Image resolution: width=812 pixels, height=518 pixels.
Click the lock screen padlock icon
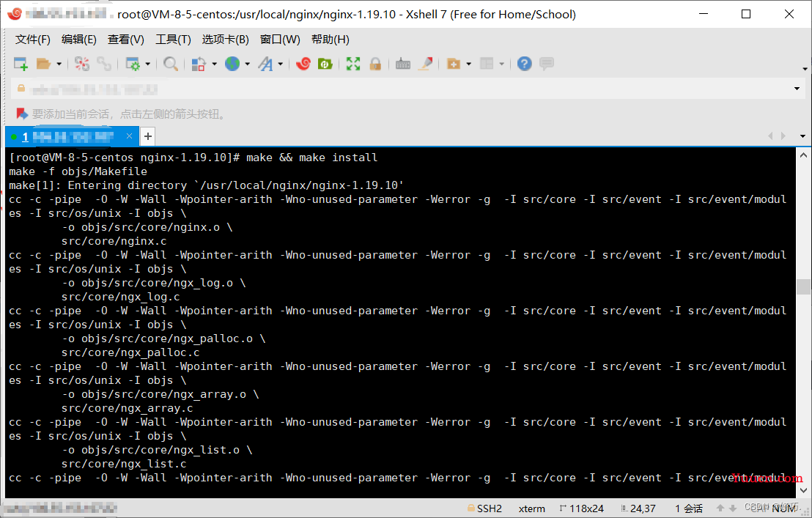(x=375, y=64)
